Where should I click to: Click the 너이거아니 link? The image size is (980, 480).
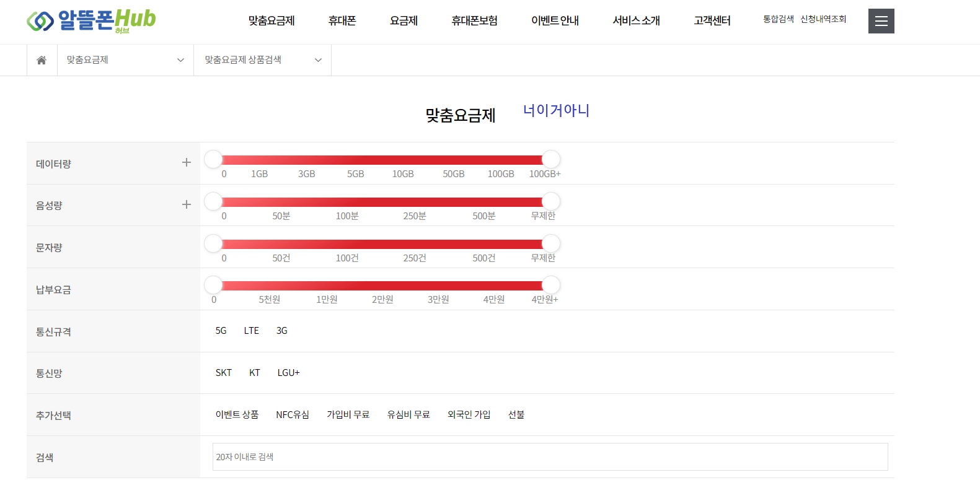pyautogui.click(x=556, y=110)
